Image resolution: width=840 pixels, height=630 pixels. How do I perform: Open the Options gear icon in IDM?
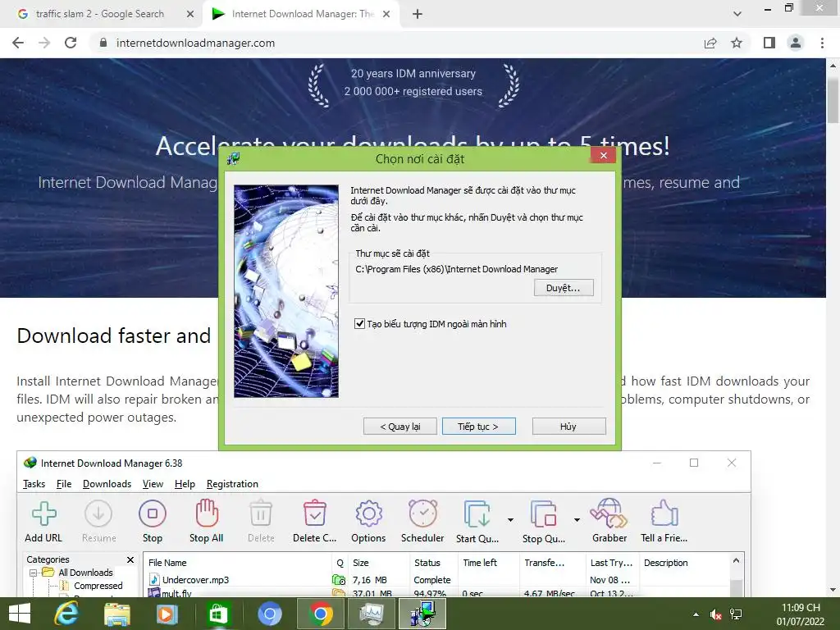[368, 514]
